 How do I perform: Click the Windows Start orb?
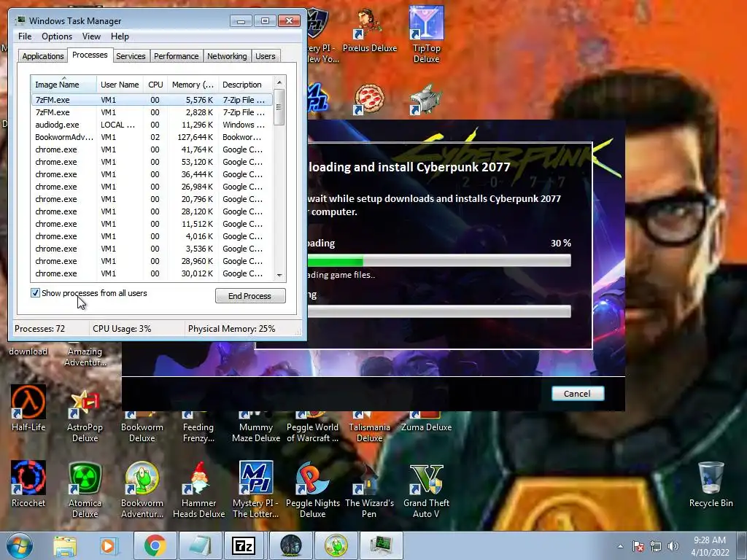(20, 545)
